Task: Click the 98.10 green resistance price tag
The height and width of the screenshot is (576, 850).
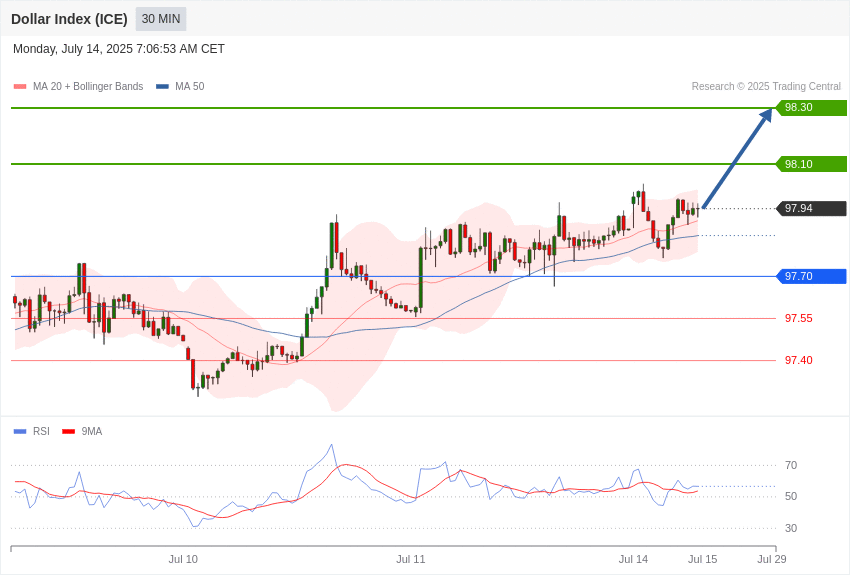Action: pyautogui.click(x=811, y=164)
